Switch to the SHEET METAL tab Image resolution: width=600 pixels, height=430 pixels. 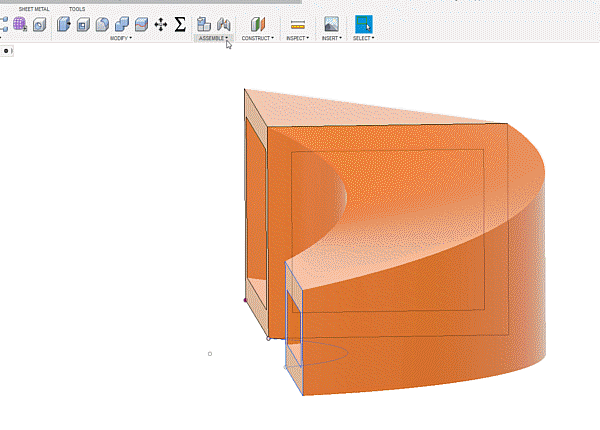coord(34,9)
